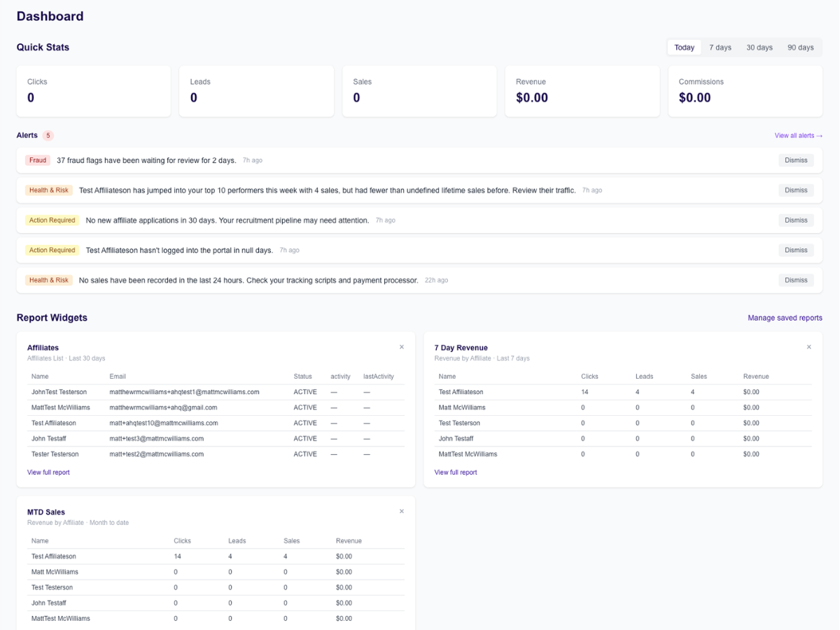Click Matt McWilliams in MTD Sales
The height and width of the screenshot is (630, 840).
pos(55,572)
